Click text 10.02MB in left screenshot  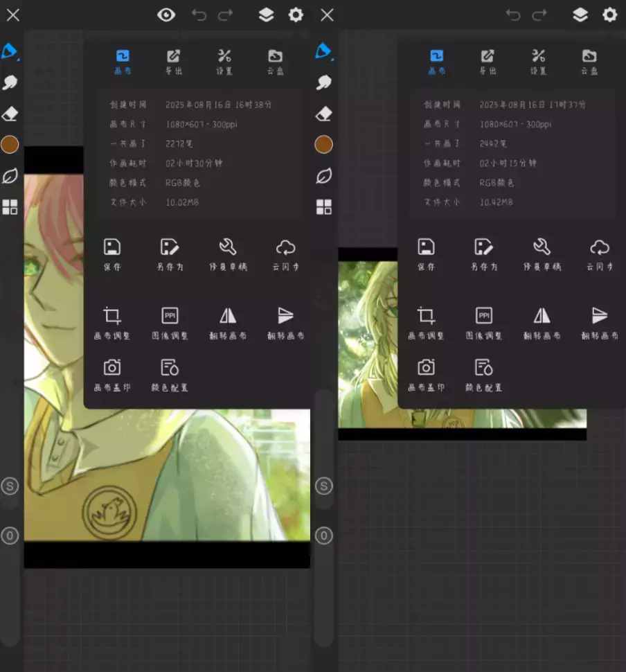tap(182, 202)
